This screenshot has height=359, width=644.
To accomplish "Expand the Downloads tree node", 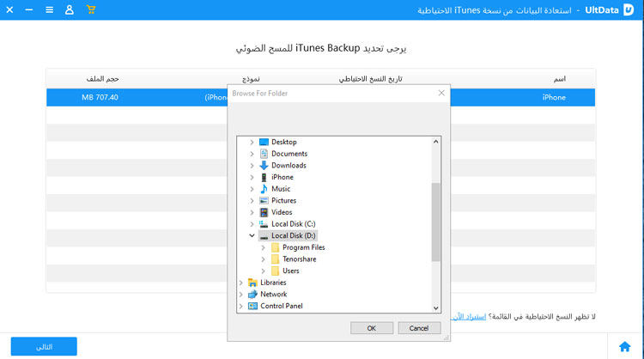I will pyautogui.click(x=252, y=166).
